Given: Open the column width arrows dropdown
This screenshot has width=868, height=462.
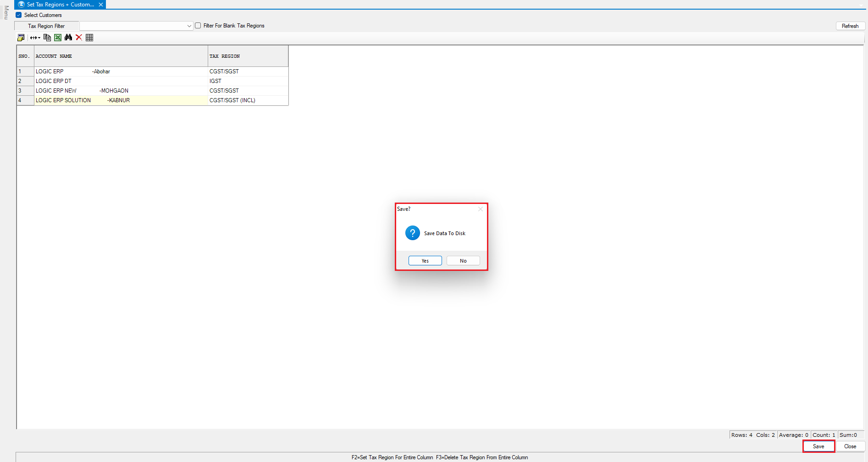Looking at the screenshot, I should (35, 38).
